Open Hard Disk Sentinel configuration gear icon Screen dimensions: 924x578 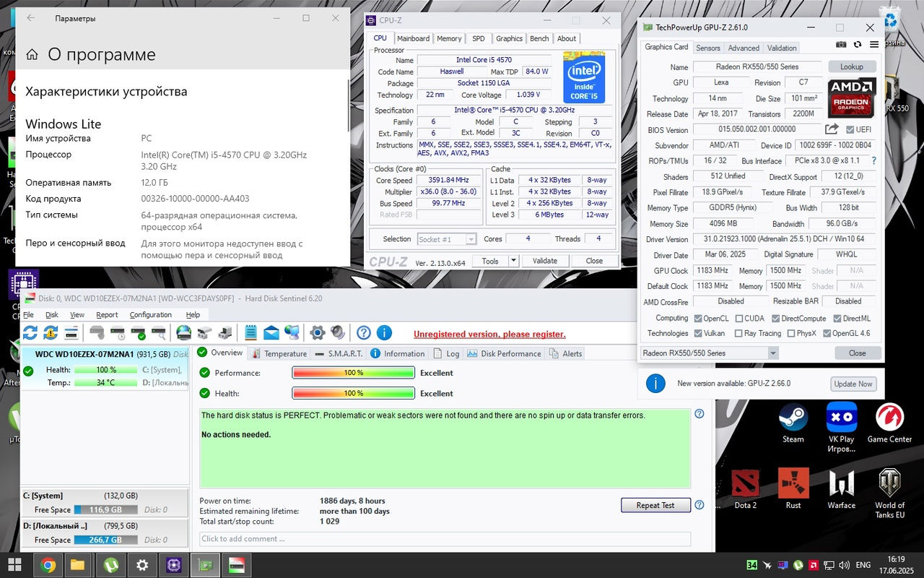(x=317, y=333)
